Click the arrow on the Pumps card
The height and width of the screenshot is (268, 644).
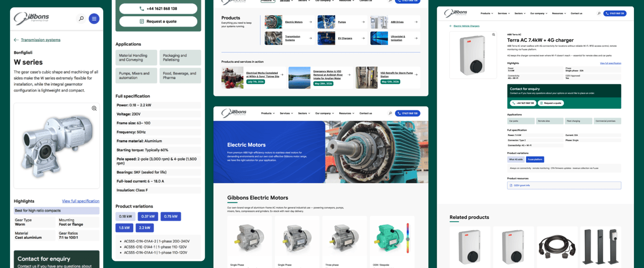(x=363, y=22)
